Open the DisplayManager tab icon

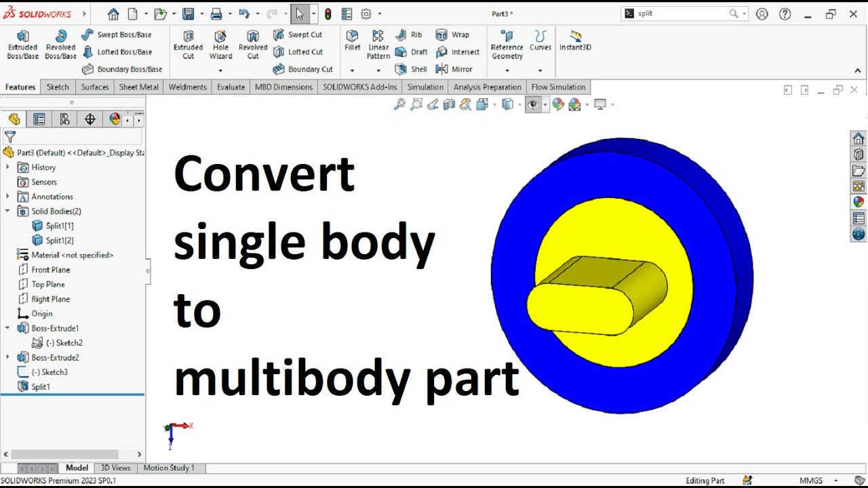coord(115,119)
